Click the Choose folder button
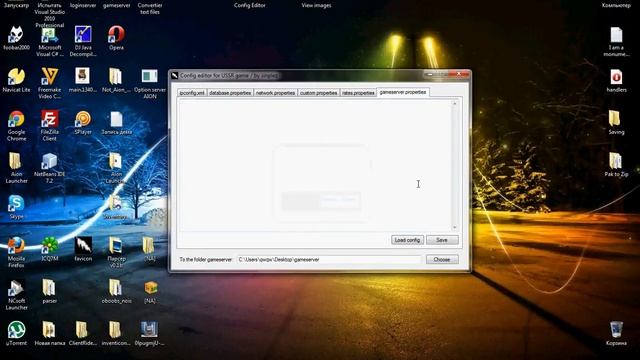 (442, 260)
